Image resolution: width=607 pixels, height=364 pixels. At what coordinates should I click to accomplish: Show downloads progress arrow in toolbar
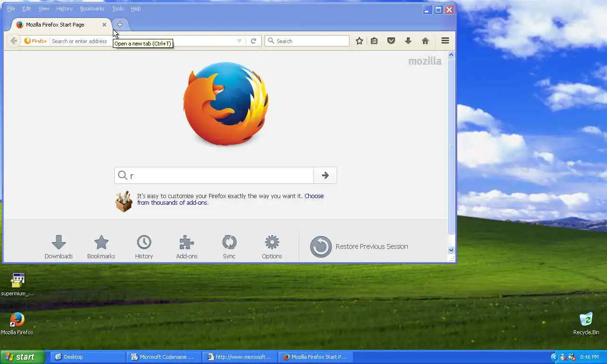(408, 41)
